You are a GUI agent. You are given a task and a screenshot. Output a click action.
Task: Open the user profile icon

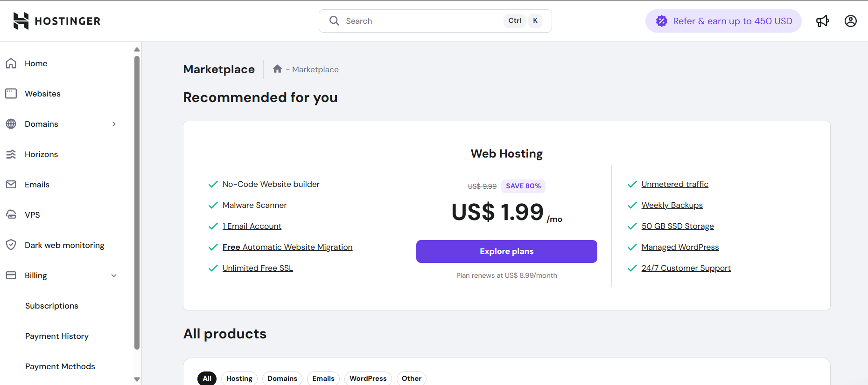pos(851,21)
